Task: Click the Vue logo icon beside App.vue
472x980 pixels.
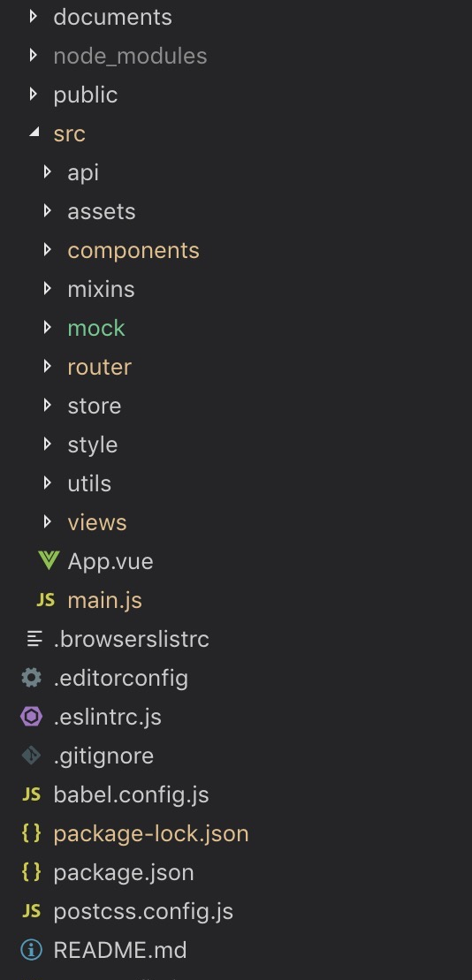Action: [x=48, y=560]
